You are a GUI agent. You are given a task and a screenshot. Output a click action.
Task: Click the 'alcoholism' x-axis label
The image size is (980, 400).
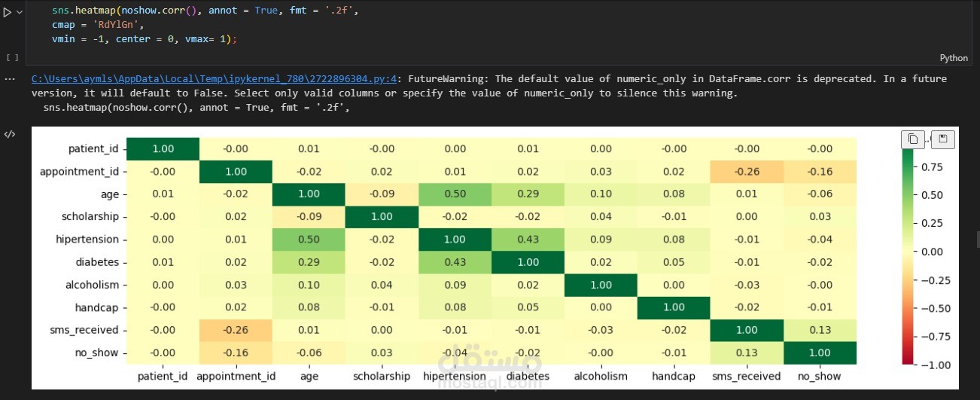click(x=601, y=376)
